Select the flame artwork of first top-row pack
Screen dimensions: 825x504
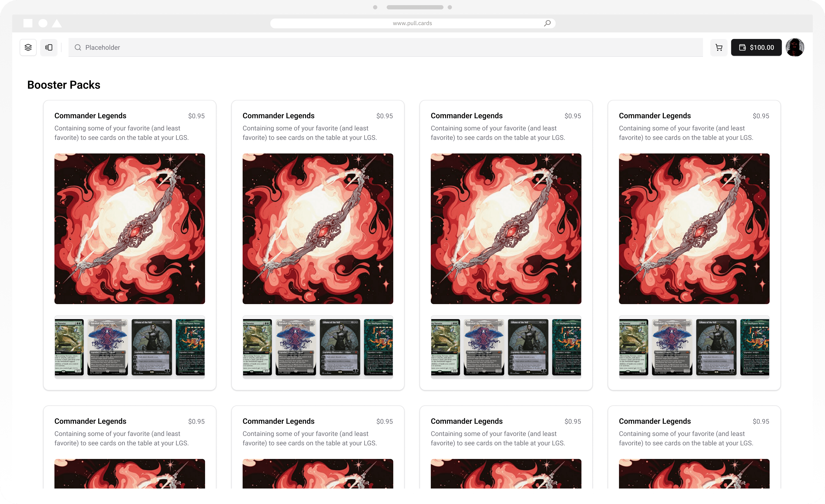(130, 229)
